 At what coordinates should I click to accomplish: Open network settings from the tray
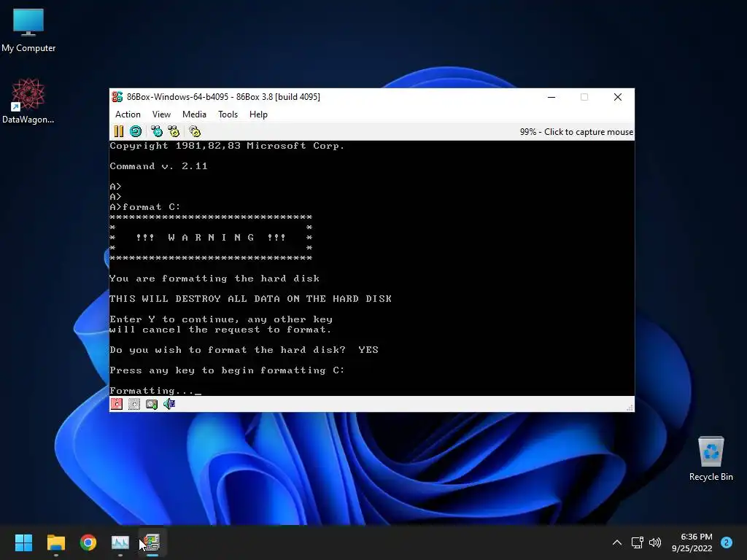[637, 542]
